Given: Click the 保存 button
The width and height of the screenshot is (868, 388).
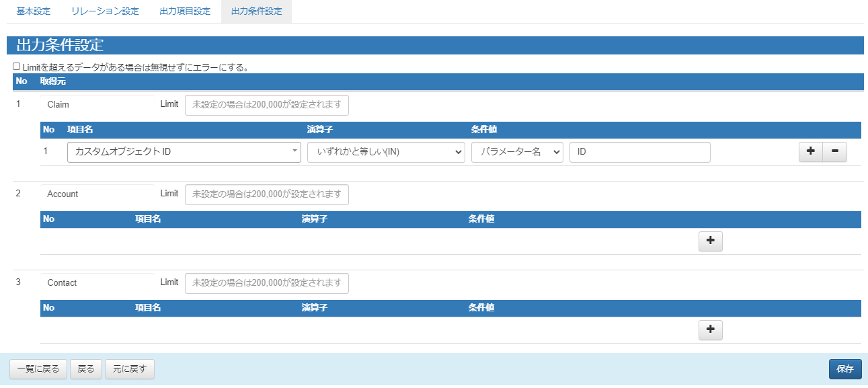Looking at the screenshot, I should tap(845, 369).
